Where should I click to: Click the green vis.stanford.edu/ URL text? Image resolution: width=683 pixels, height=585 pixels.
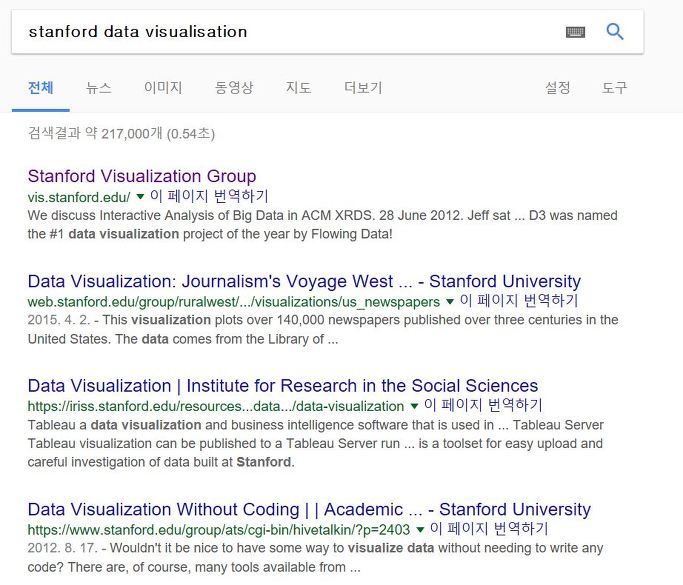(x=79, y=197)
